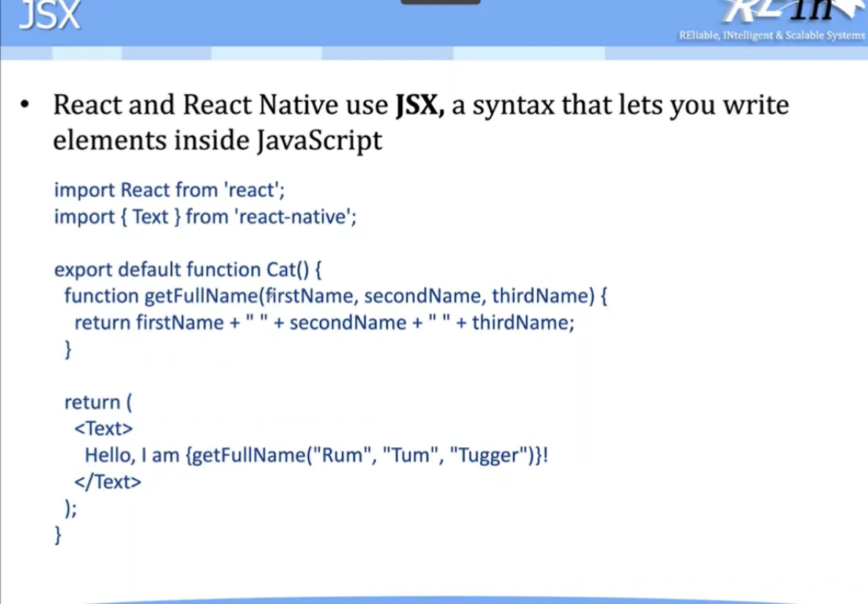Click the bold "JSX," word in the bullet
This screenshot has height=604, width=868.
pyautogui.click(x=420, y=105)
